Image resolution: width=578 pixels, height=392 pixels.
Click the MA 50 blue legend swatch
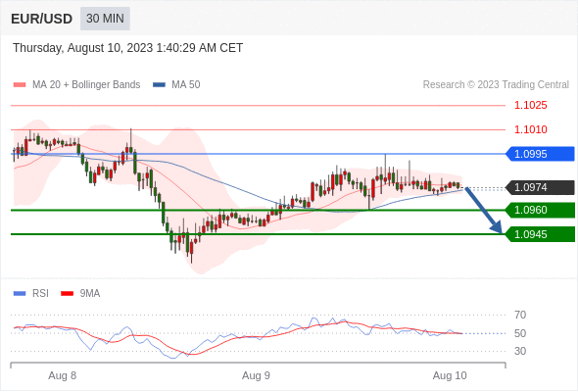pos(159,85)
